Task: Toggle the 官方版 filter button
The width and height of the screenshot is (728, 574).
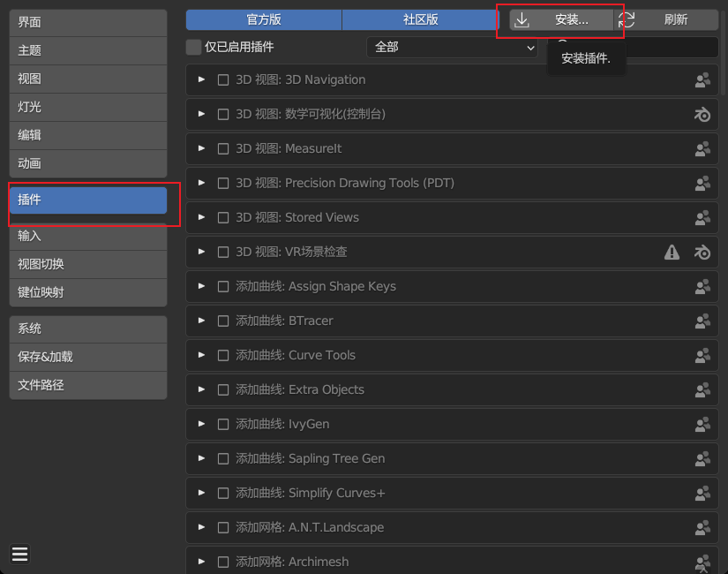Action: click(x=264, y=20)
